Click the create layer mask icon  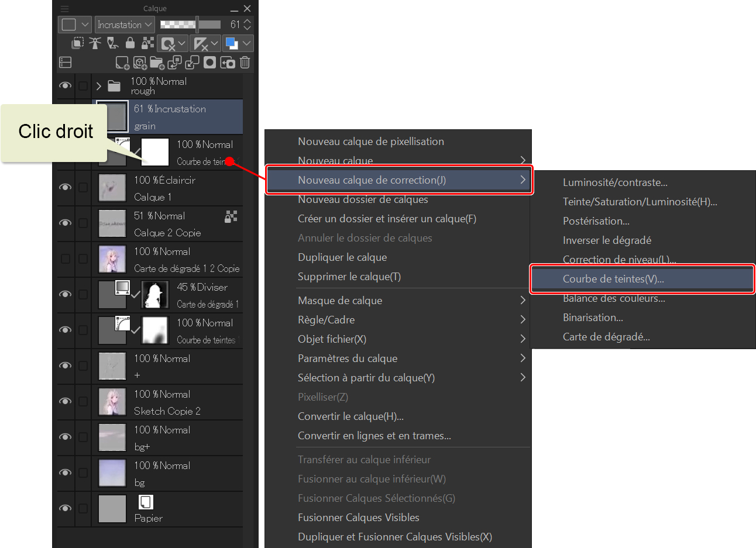click(209, 63)
